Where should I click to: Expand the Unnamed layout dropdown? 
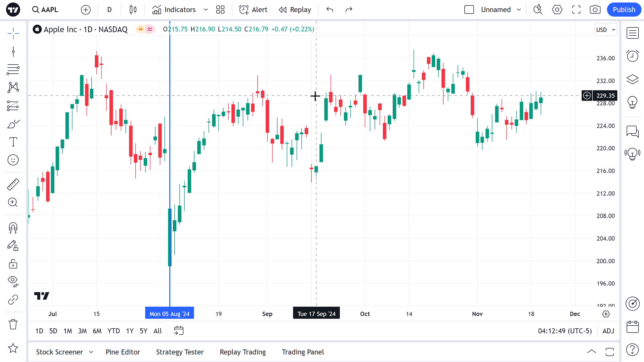(519, 10)
